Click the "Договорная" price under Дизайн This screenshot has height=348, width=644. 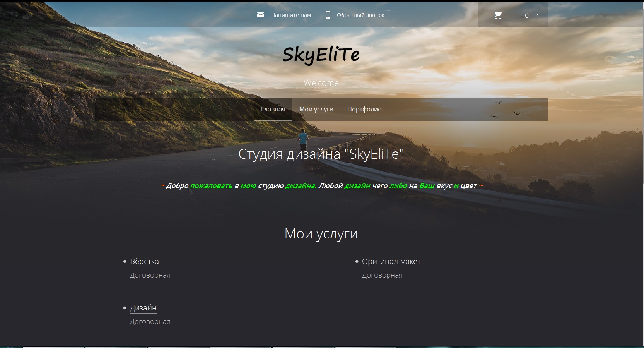tap(150, 322)
